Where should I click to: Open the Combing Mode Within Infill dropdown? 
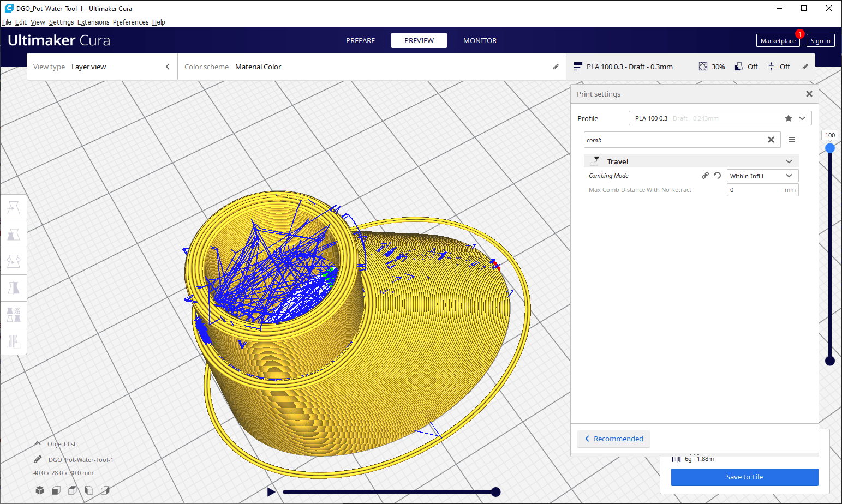click(x=762, y=176)
